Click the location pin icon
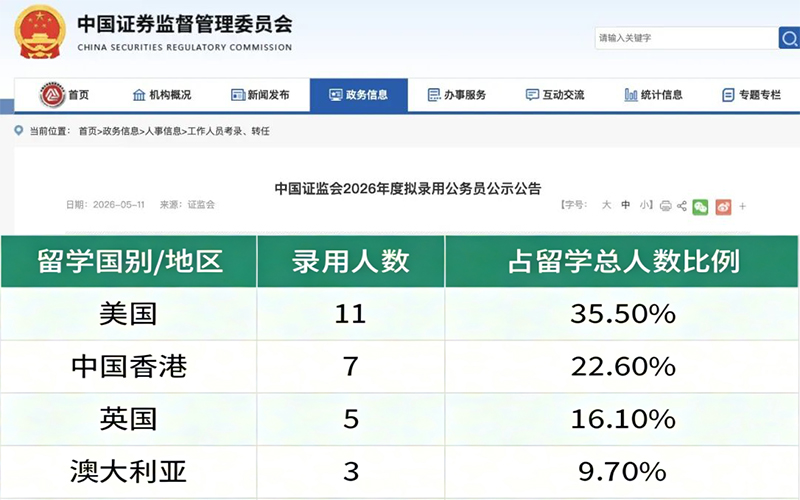Screen dimensions: 800x500 coord(18,131)
